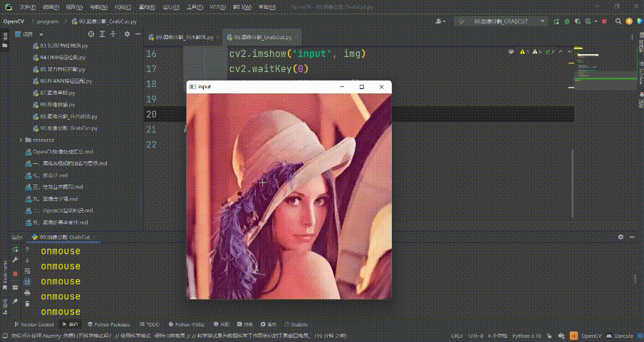This screenshot has width=644, height=342.
Task: Open the File (F) menu
Action: 28,7
